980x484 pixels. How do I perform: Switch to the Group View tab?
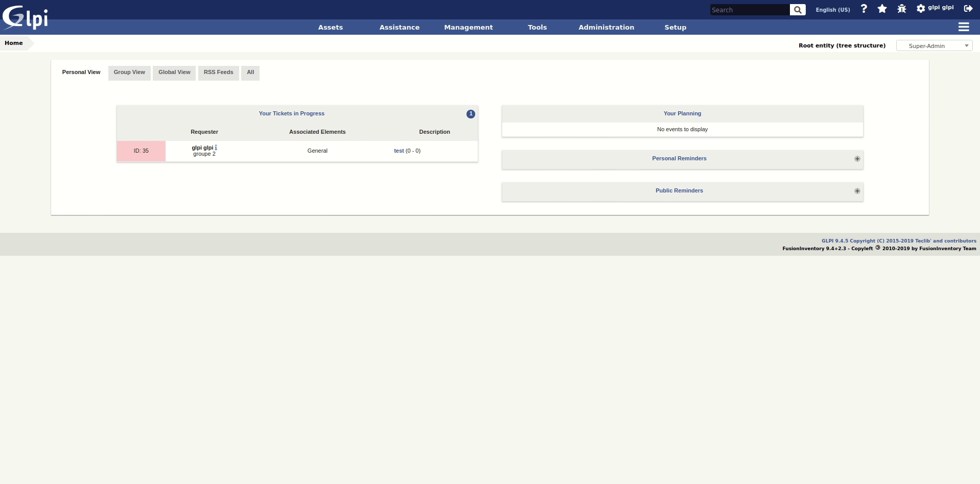click(x=129, y=73)
